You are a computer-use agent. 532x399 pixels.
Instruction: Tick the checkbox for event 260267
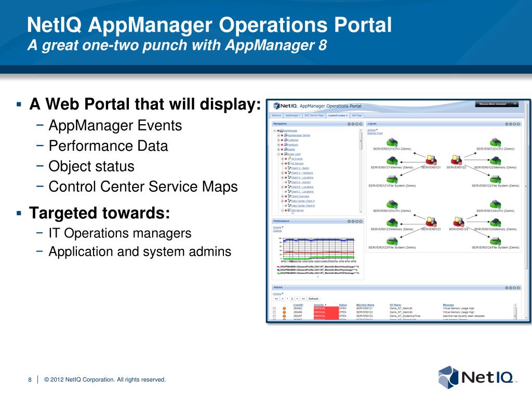click(274, 316)
